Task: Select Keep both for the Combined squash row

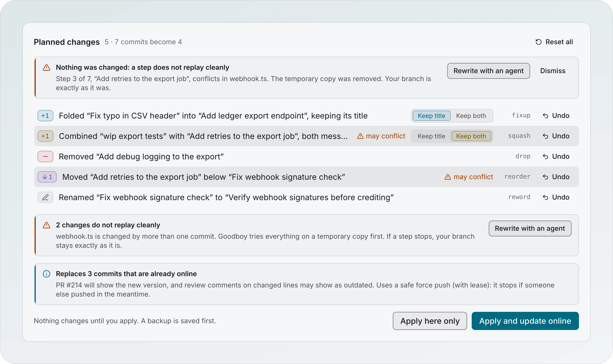Action: click(471, 136)
